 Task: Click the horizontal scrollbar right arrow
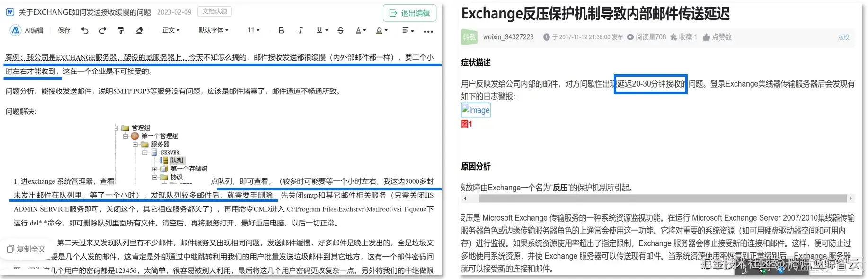(x=851, y=198)
